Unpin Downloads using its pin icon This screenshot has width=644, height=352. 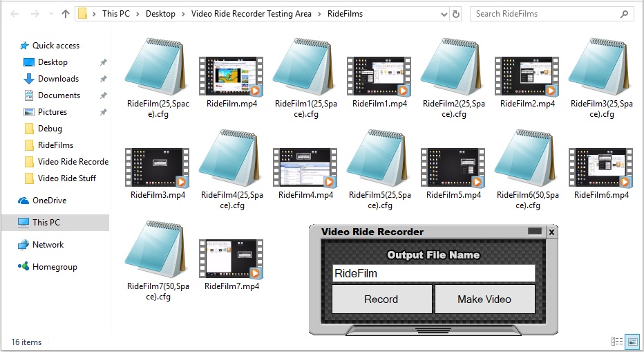(x=103, y=79)
